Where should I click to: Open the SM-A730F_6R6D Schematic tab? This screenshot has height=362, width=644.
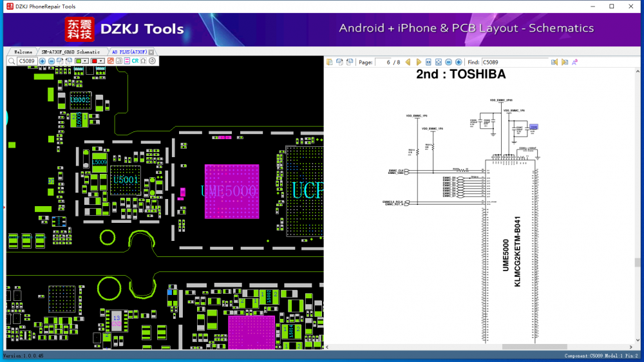[x=70, y=52]
